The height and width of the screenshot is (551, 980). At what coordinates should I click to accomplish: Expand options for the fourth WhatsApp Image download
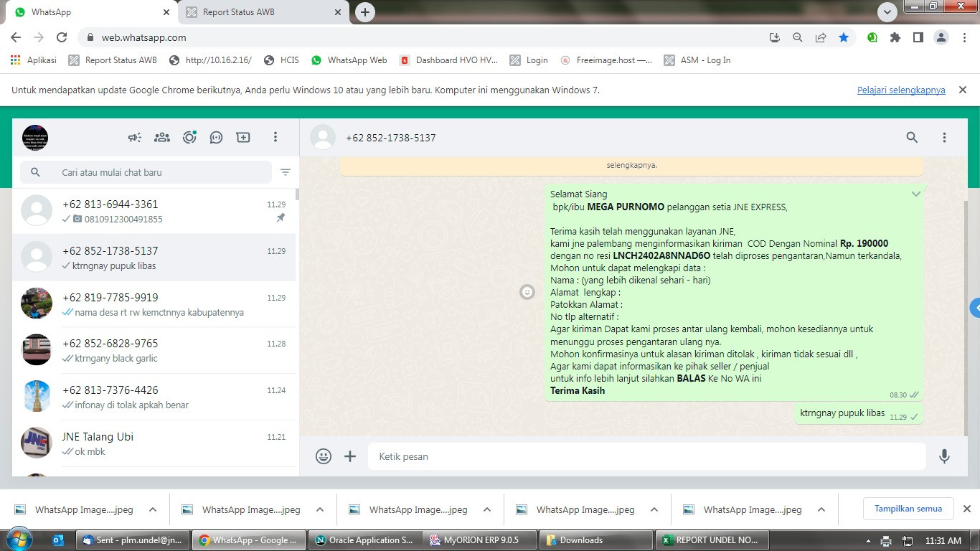click(654, 510)
